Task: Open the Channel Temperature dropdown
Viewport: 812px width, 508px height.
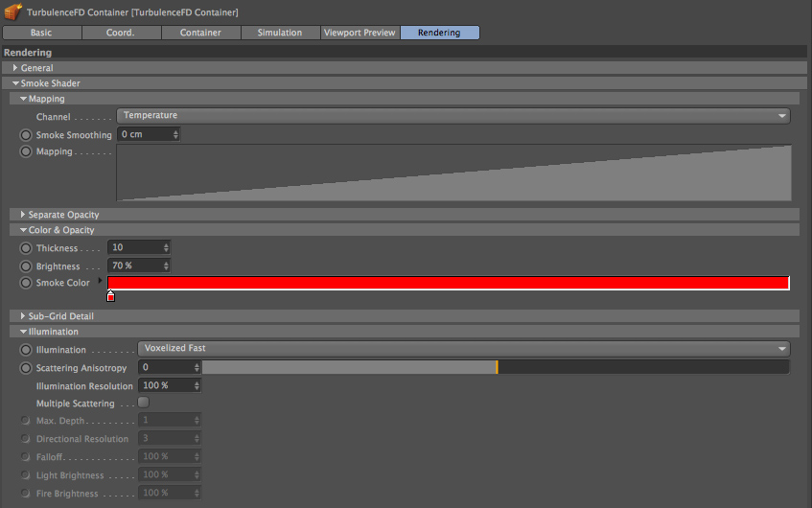Action: (453, 115)
